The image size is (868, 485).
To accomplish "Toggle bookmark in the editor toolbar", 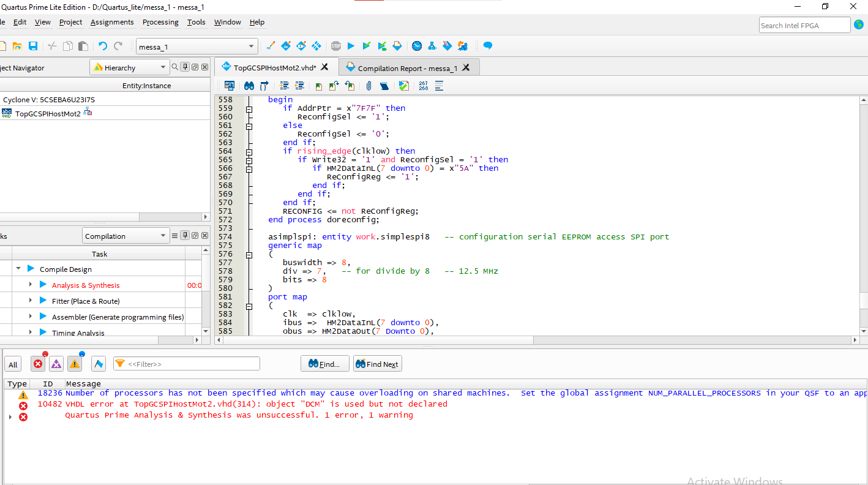I will pyautogui.click(x=319, y=86).
